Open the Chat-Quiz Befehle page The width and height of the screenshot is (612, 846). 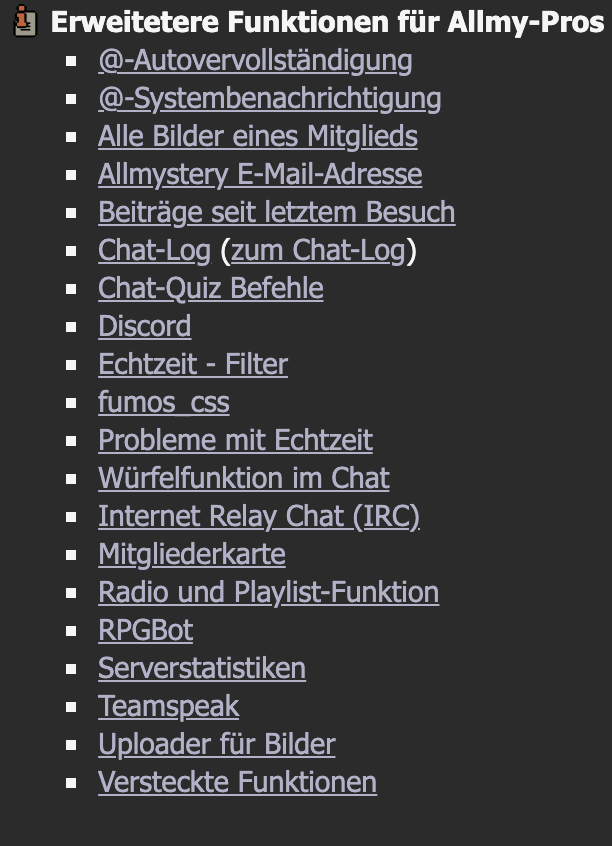click(211, 288)
